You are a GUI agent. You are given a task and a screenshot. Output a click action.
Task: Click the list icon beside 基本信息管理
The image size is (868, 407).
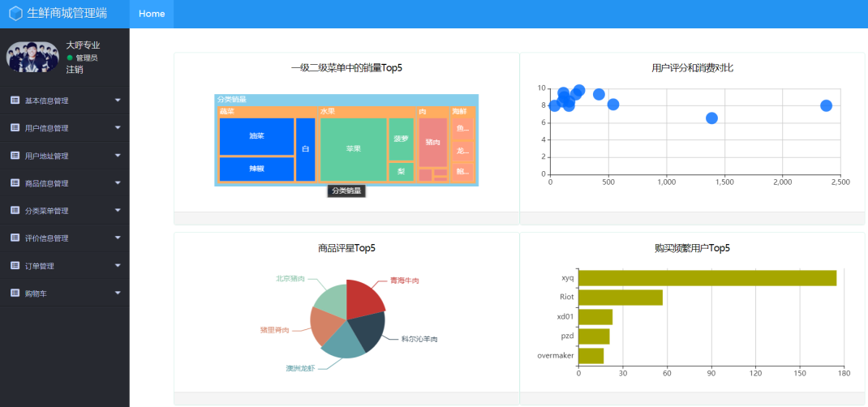point(15,101)
